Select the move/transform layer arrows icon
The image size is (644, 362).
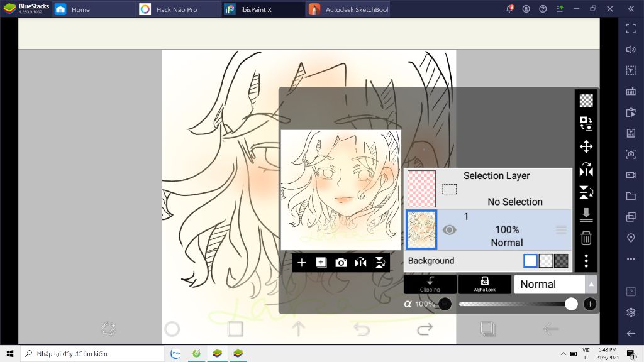(586, 146)
